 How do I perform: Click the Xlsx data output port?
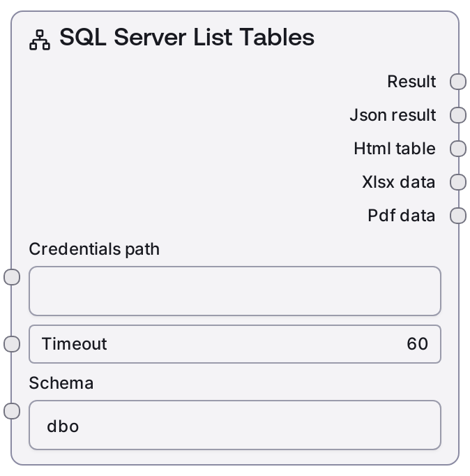[458, 182]
